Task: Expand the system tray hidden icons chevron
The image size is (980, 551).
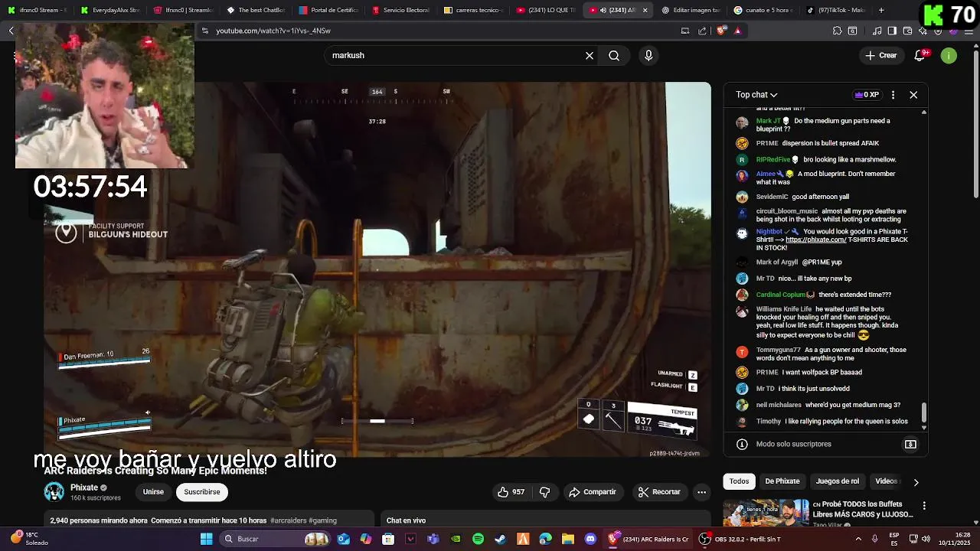Action: (857, 539)
